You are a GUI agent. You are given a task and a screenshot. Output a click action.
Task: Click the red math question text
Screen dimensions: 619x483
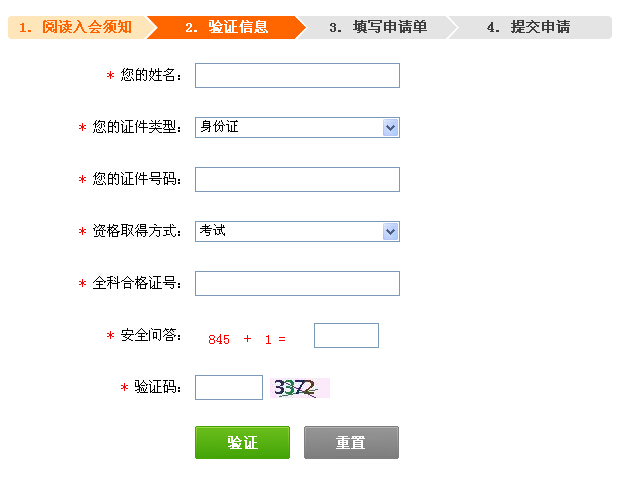[247, 339]
